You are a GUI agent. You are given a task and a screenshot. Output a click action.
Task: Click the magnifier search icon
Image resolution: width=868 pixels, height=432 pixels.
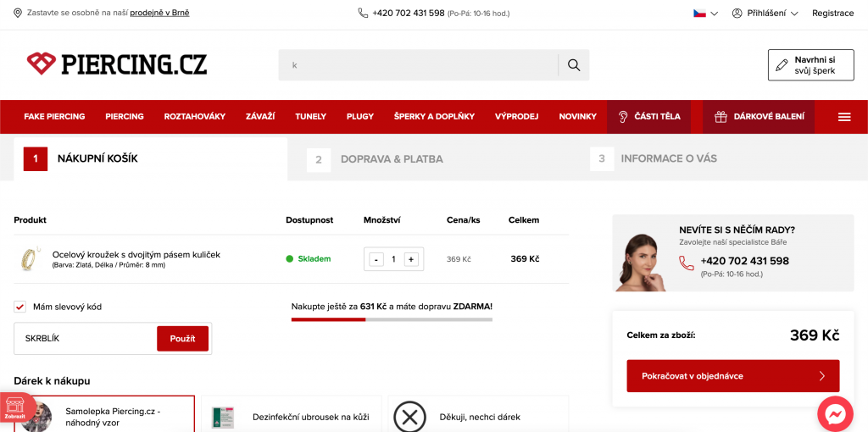574,65
